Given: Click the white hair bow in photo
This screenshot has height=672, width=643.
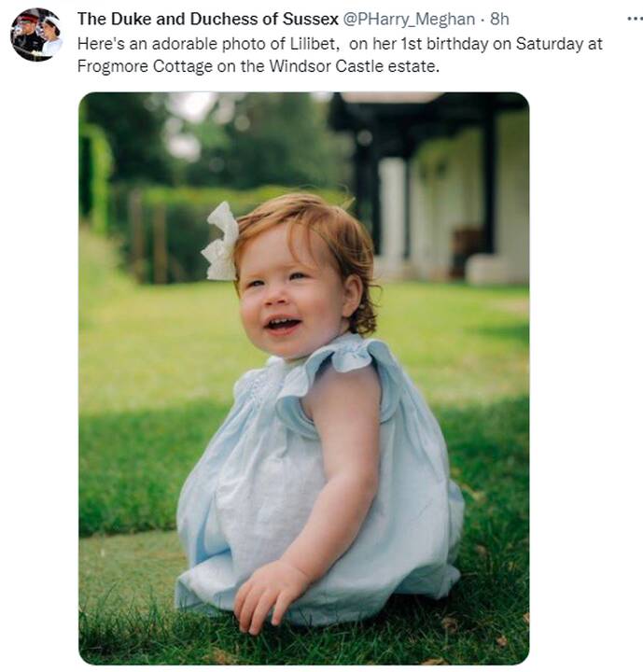Looking at the screenshot, I should pyautogui.click(x=221, y=243).
